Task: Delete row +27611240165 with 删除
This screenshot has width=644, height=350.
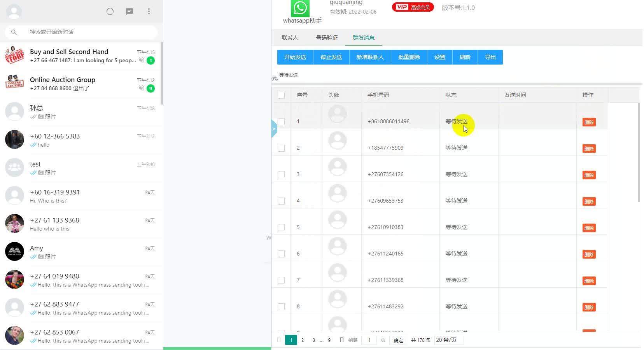Action: (x=589, y=254)
